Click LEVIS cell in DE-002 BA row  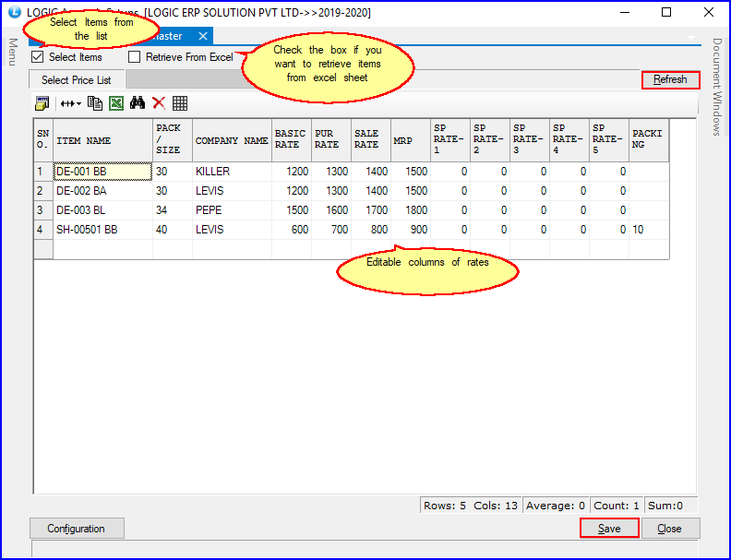[x=232, y=191]
